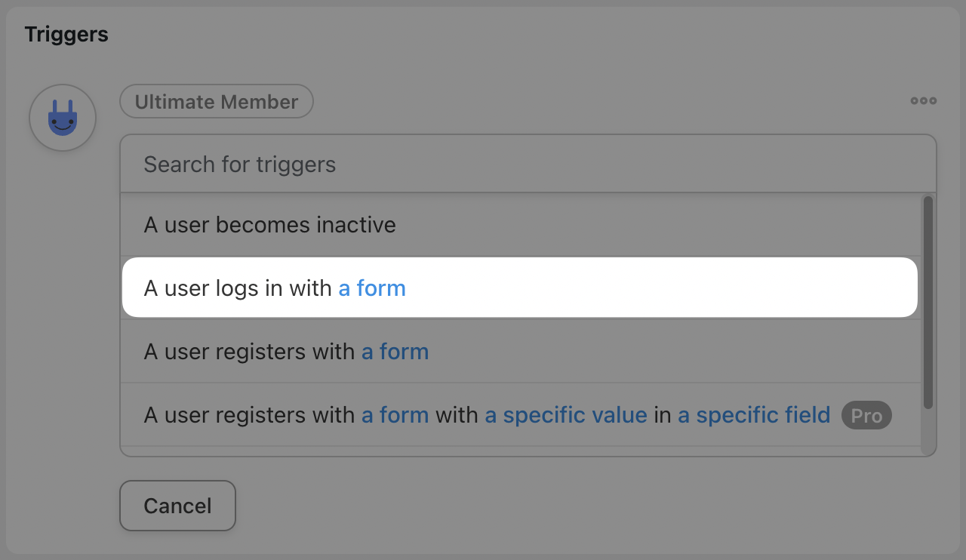The height and width of the screenshot is (560, 966).
Task: Cancel the trigger selection
Action: (177, 506)
